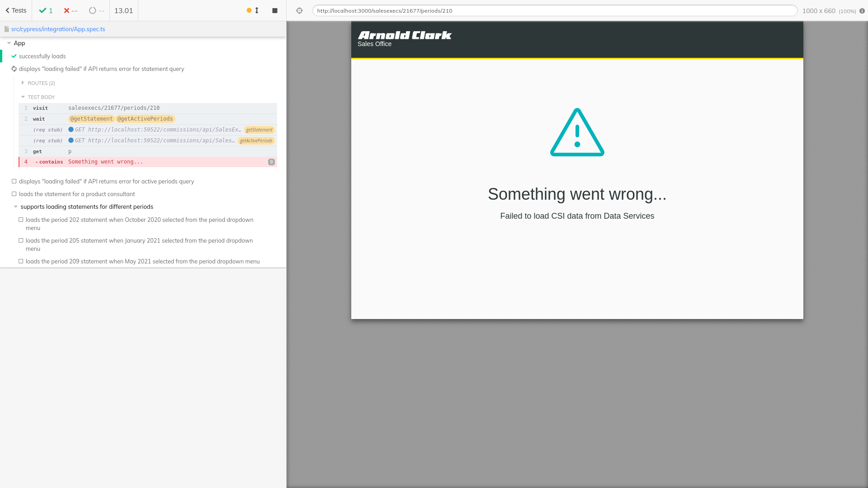Click the stop tests square button

275,10
